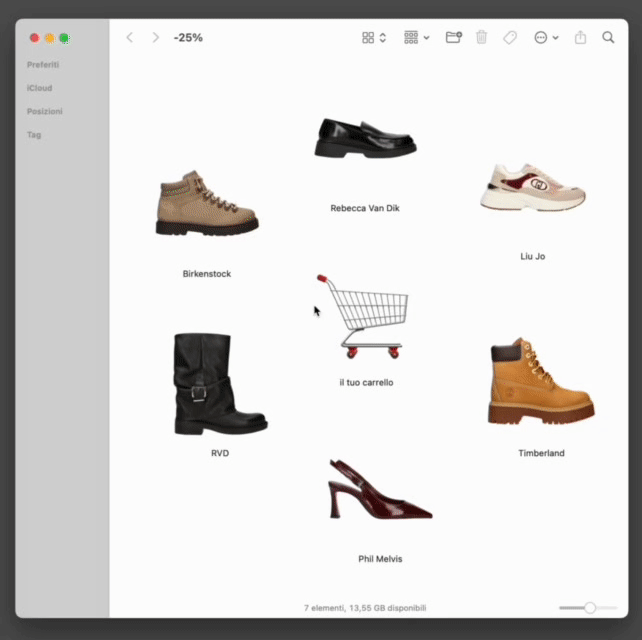Open the share icon in toolbar
This screenshot has width=642, height=640.
581,37
